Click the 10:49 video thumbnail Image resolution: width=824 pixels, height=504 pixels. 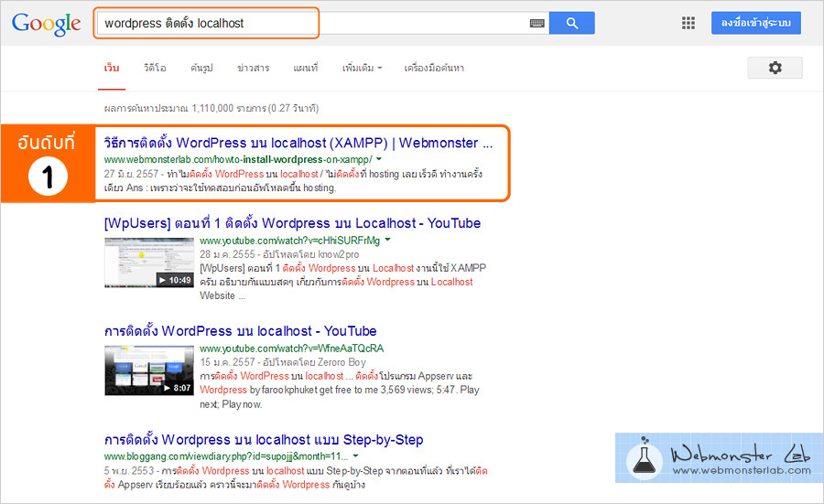[148, 263]
